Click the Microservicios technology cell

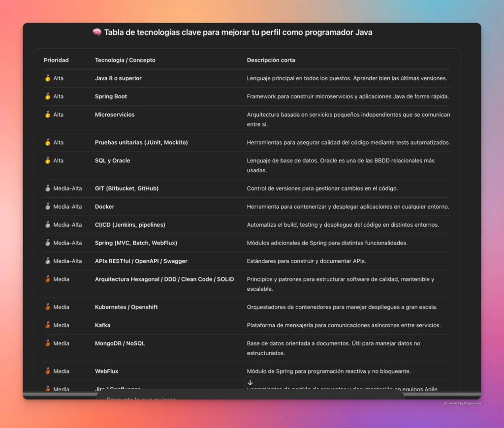[x=115, y=115]
